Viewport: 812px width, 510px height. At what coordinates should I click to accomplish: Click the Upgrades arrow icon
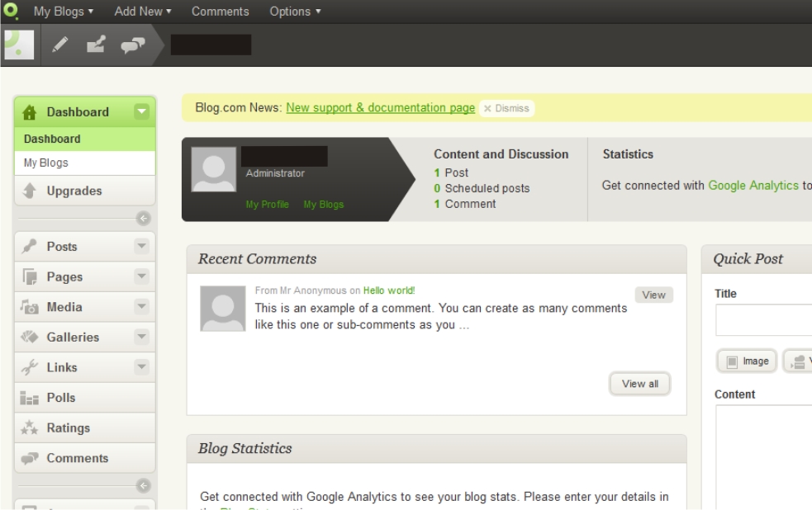30,191
